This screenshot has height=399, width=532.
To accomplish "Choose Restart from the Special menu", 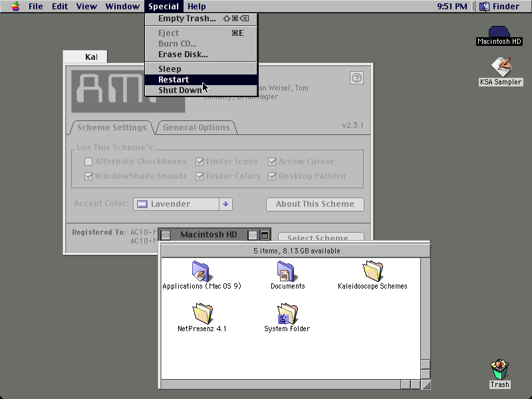I will click(x=201, y=79).
